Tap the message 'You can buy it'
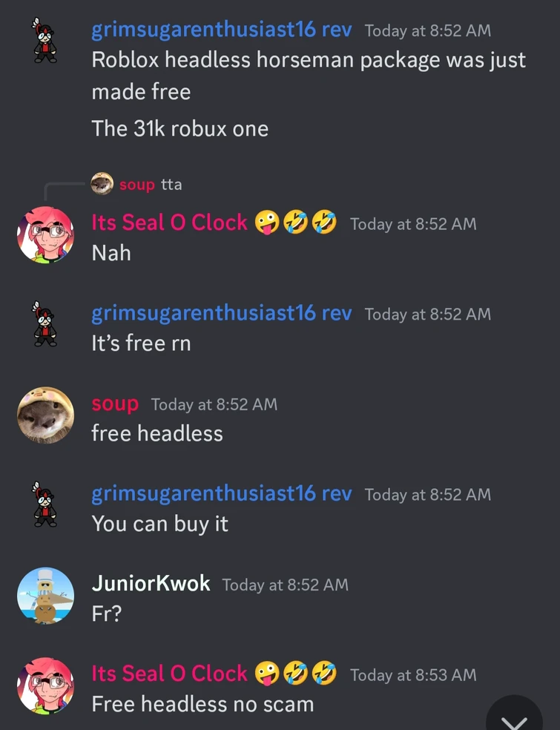Screen dimensions: 560x730 pos(159,524)
